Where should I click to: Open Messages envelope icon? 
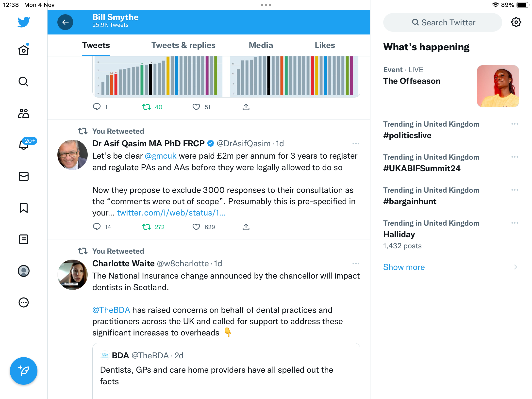click(24, 176)
